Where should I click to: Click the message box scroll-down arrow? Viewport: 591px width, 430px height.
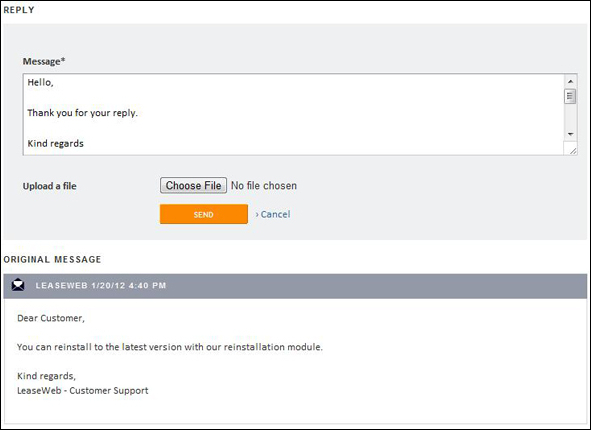pos(570,134)
